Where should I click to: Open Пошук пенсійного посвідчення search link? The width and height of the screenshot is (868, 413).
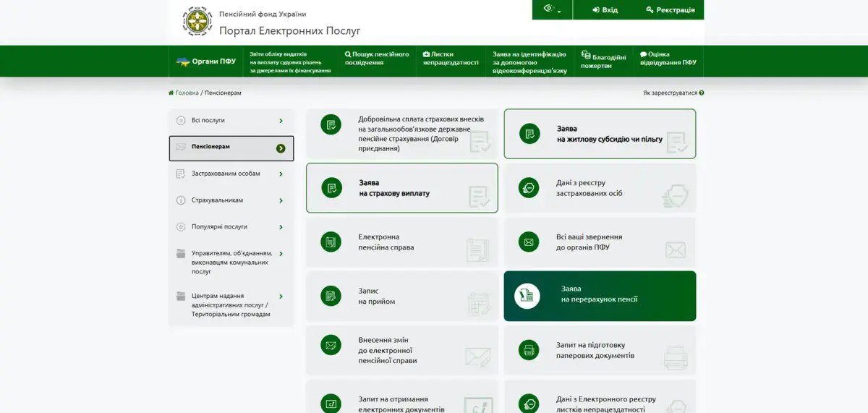click(377, 59)
